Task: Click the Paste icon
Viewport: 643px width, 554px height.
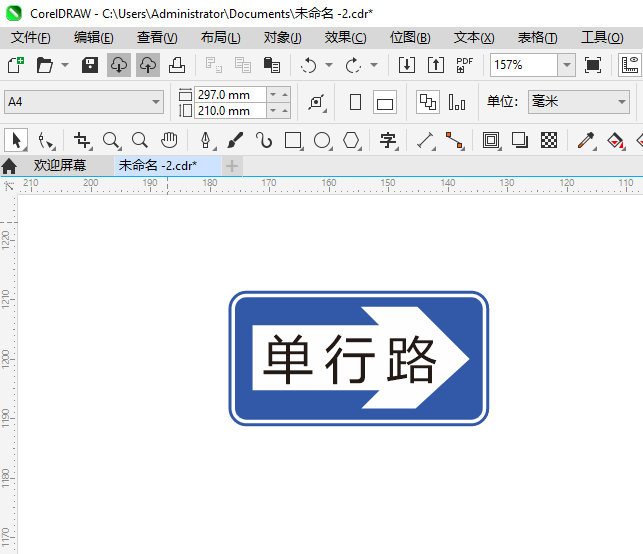Action: click(271, 65)
